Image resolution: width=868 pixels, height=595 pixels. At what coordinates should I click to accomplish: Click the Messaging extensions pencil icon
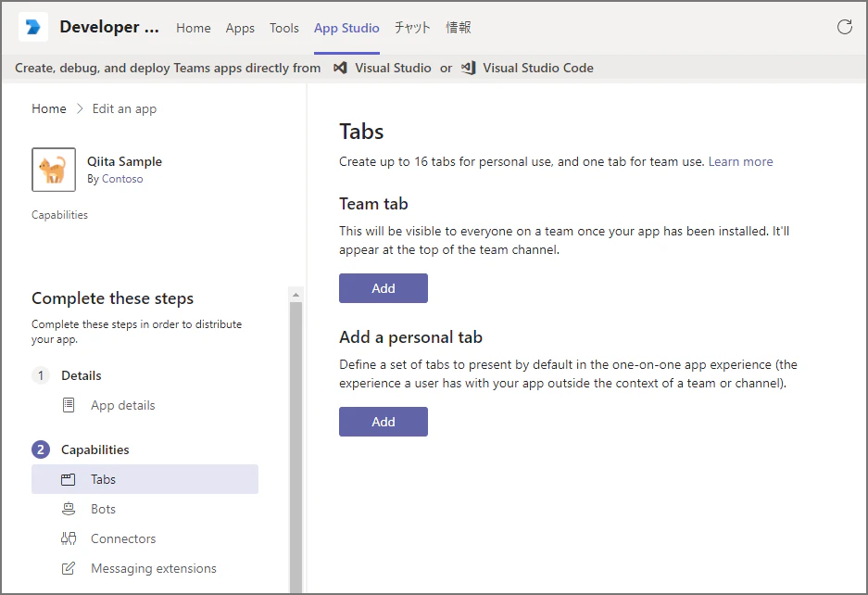click(x=69, y=568)
